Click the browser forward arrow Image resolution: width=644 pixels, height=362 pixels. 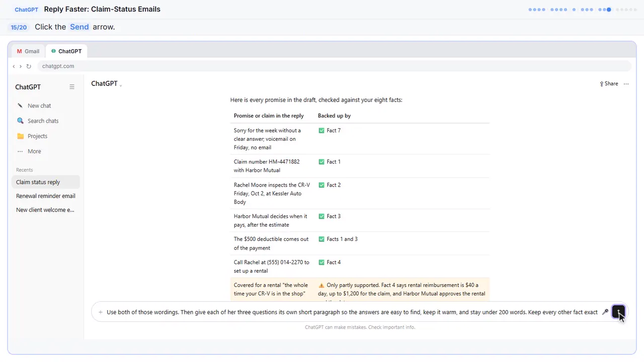click(21, 66)
